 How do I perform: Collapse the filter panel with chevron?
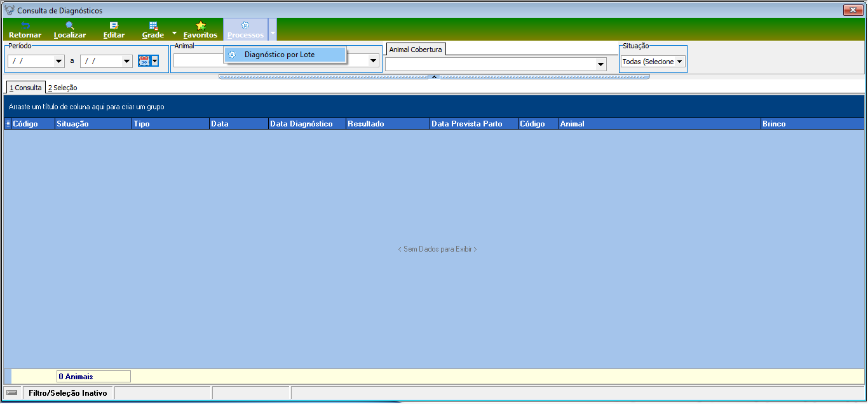(434, 77)
